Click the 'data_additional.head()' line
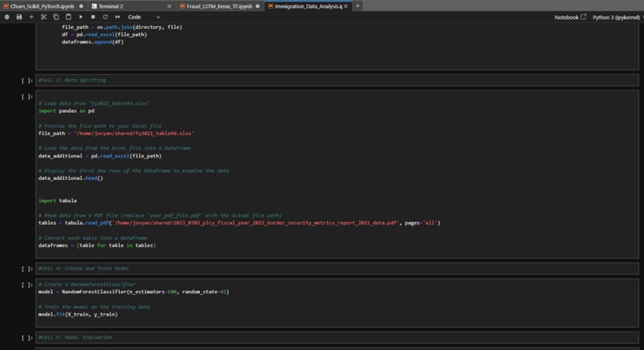Image resolution: width=644 pixels, height=350 pixels. tap(70, 178)
